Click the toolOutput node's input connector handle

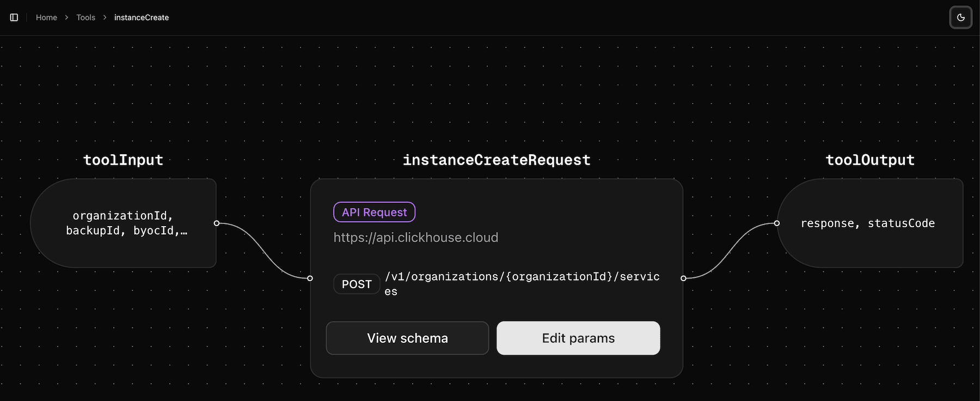pos(777,223)
